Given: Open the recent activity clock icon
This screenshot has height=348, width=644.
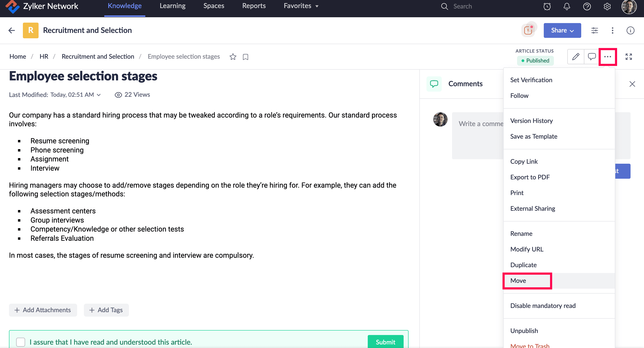Looking at the screenshot, I should (x=547, y=6).
